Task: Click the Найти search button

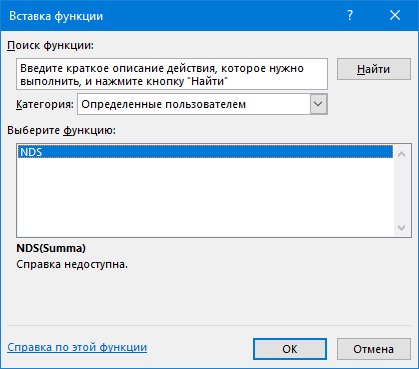Action: [374, 69]
